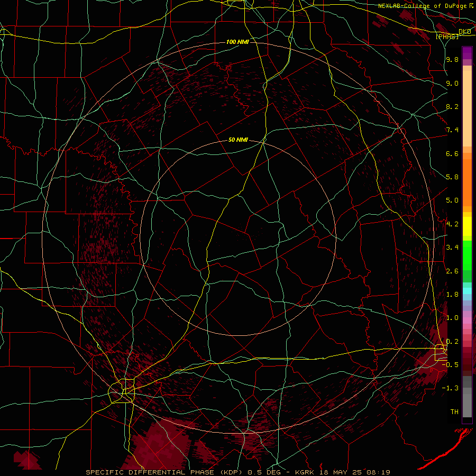The width and height of the screenshot is (476, 476).
Task: Click the -1.3 value on the color scale
Action: (450, 388)
